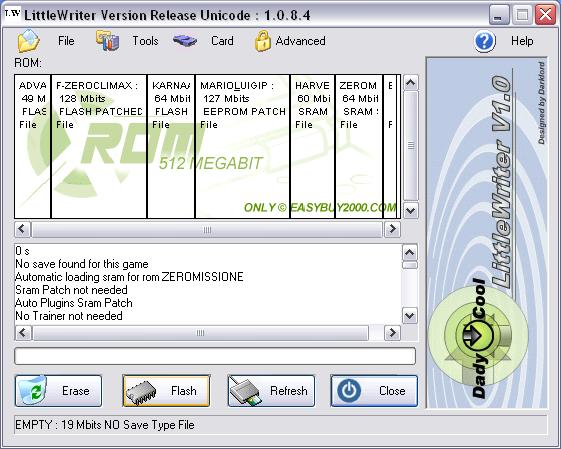Click the Dady Cool green arrow logo
Viewport: 561px width, 449px height.
478,335
